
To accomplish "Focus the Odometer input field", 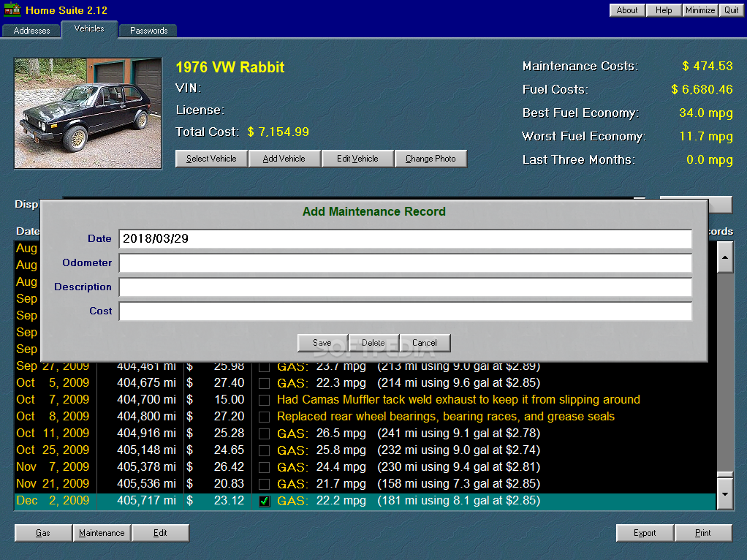I will click(405, 263).
